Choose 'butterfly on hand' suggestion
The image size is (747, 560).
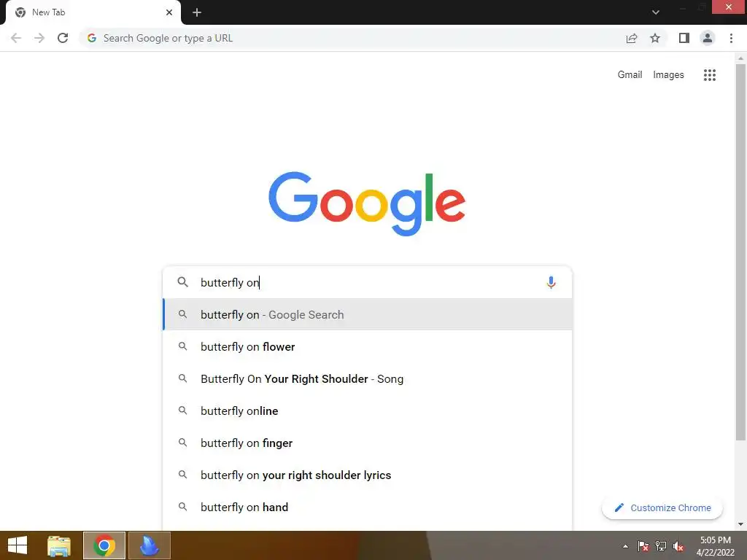click(x=368, y=507)
